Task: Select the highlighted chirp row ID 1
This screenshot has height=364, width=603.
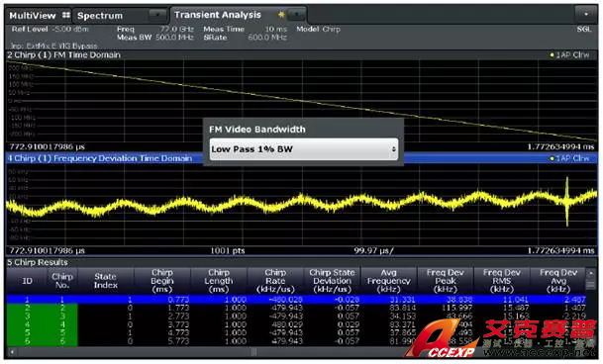Action: pos(296,300)
